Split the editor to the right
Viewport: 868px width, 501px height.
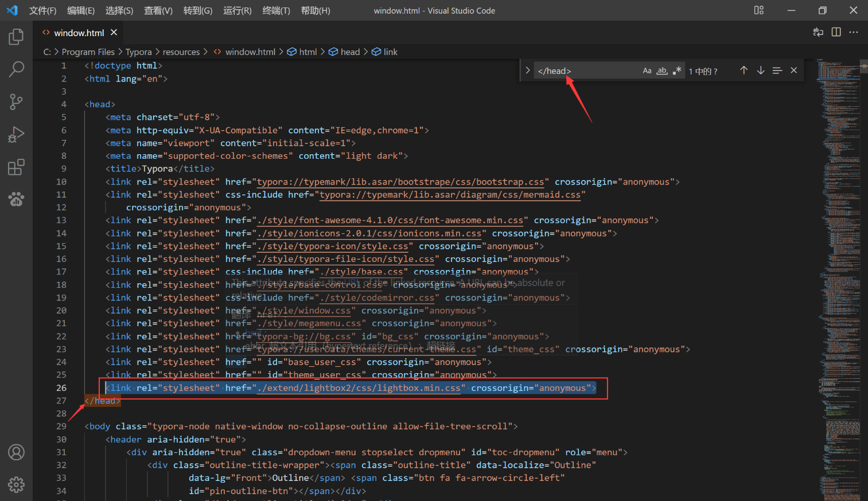click(x=836, y=32)
